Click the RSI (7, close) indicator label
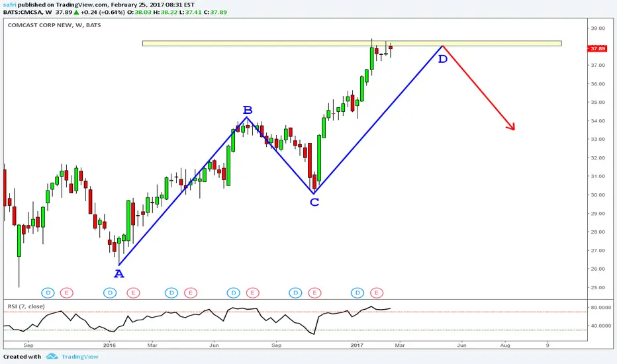617x364 pixels. point(26,306)
